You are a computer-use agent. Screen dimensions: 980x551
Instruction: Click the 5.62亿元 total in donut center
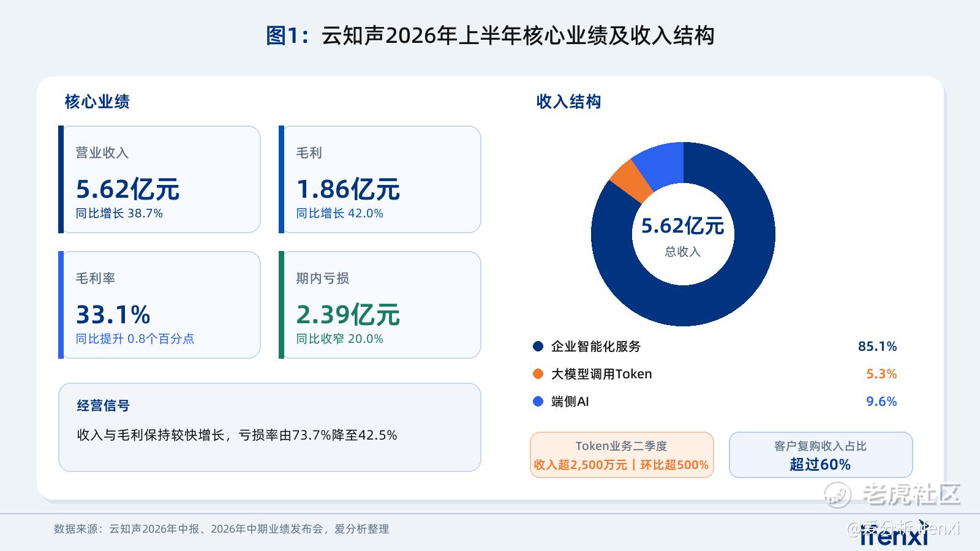tap(683, 226)
